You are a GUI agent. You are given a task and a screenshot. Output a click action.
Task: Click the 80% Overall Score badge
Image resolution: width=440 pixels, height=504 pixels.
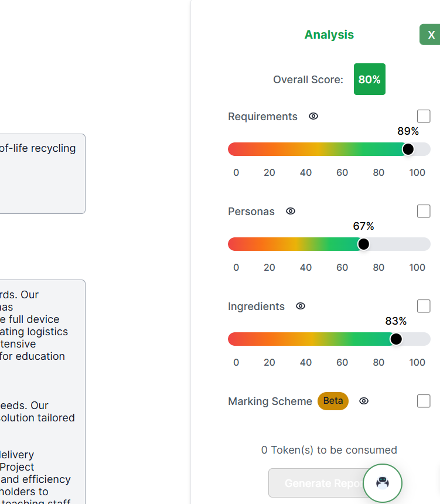[x=370, y=79]
